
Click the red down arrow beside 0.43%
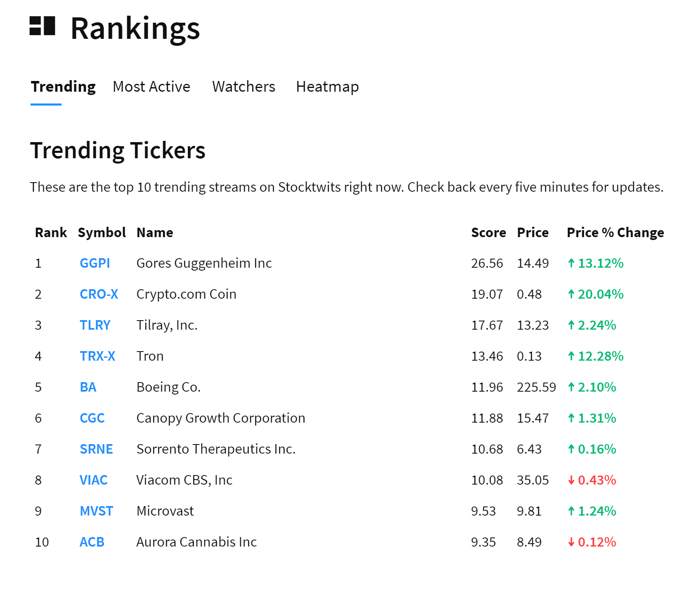click(571, 480)
